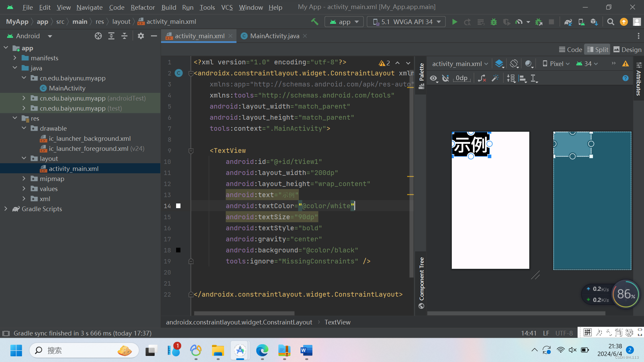Click the magic wand Infer Constraints icon
The image size is (644, 362).
click(x=495, y=78)
